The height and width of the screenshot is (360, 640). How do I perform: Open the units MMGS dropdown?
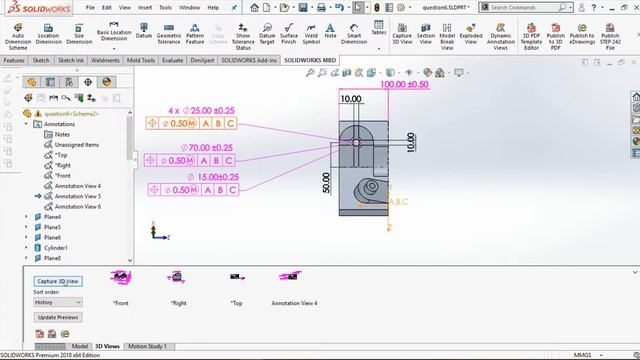tap(588, 355)
